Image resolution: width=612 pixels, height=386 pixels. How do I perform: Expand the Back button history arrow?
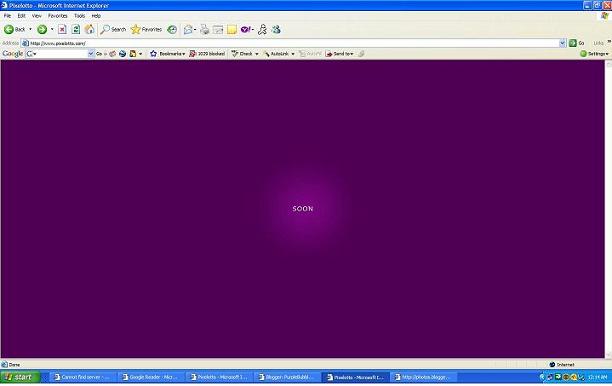click(30, 29)
